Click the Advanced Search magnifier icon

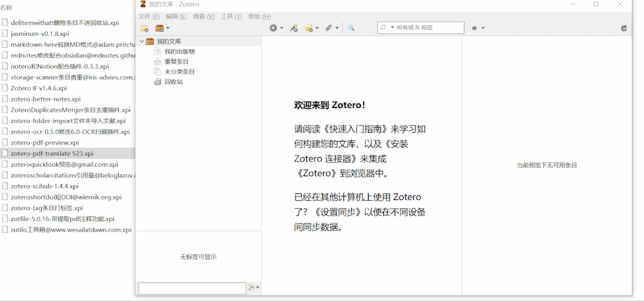pos(351,28)
